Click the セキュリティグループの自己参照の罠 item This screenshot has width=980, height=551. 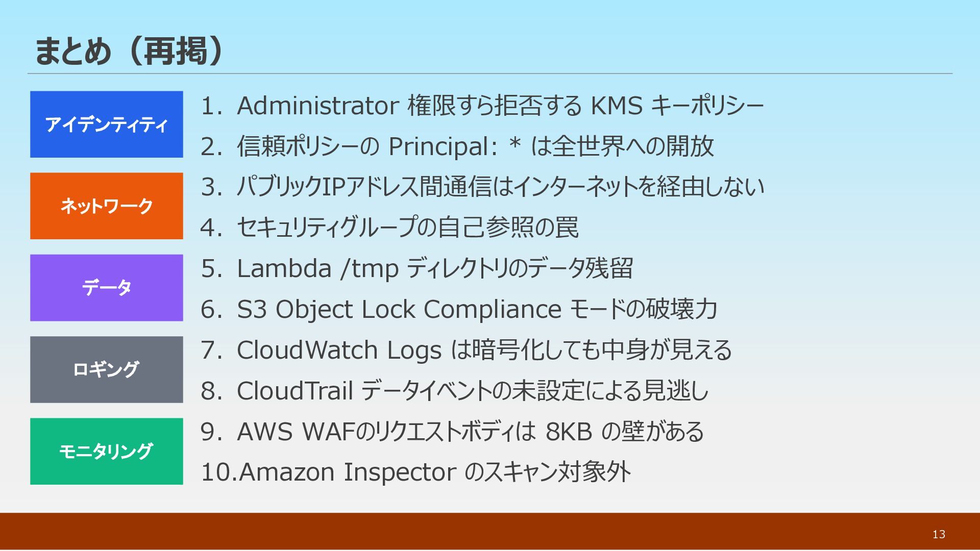(x=389, y=228)
